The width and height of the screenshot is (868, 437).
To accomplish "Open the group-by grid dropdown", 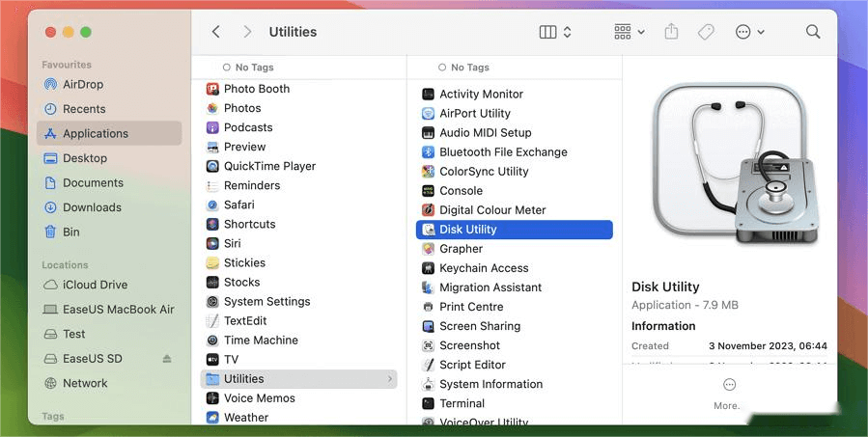I will (630, 32).
